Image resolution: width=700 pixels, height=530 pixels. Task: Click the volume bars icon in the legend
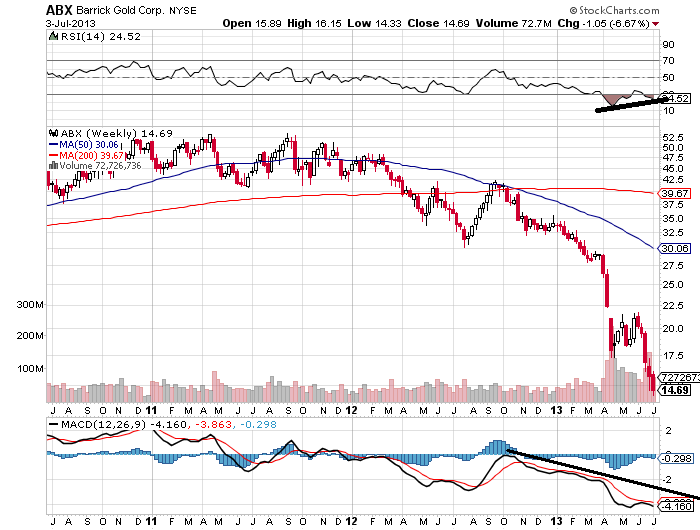tap(53, 166)
